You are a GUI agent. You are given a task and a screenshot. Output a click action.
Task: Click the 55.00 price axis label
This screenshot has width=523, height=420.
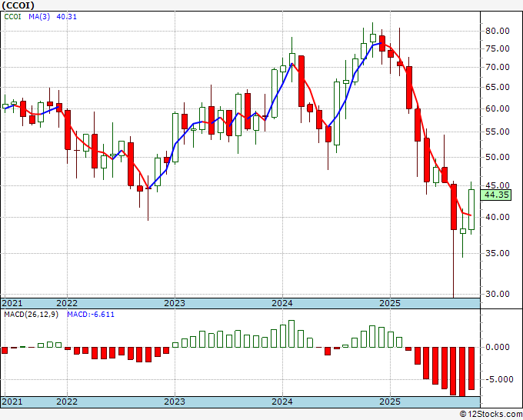tap(498, 132)
